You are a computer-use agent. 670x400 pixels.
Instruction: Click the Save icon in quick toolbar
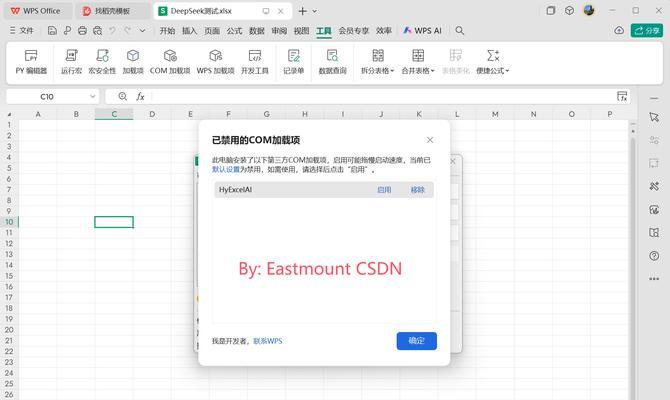pos(52,30)
